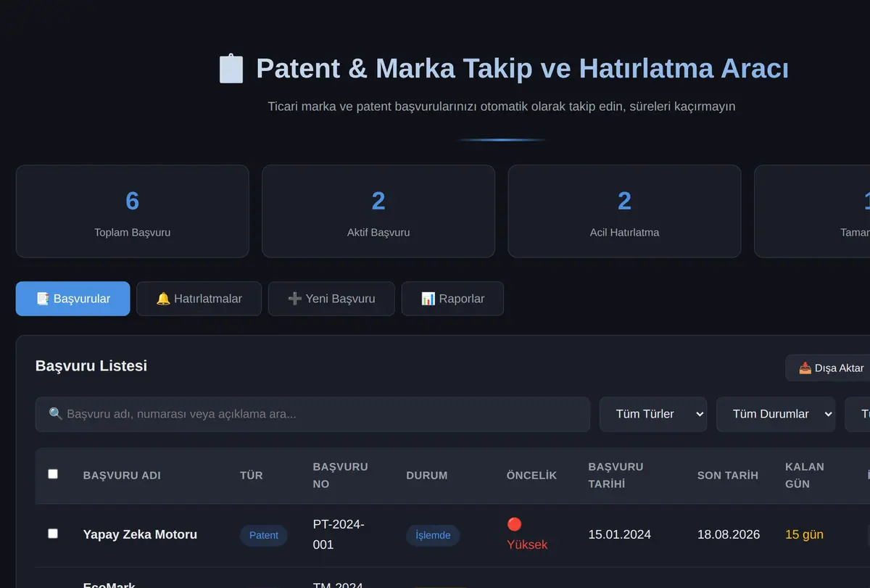This screenshot has width=870, height=588.
Task: Open the Tüm Türler dropdown
Action: click(x=652, y=414)
